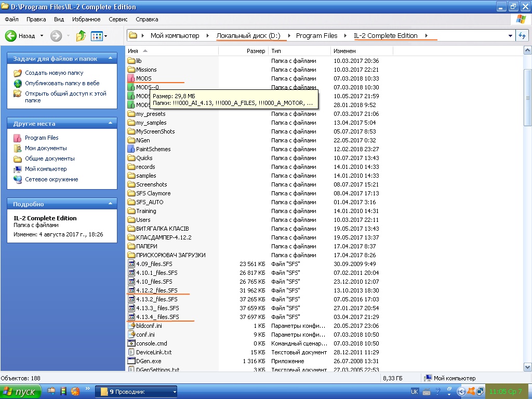The image size is (532, 399).
Task: Click the 9 Проводник taskbar group button
Action: 136,392
